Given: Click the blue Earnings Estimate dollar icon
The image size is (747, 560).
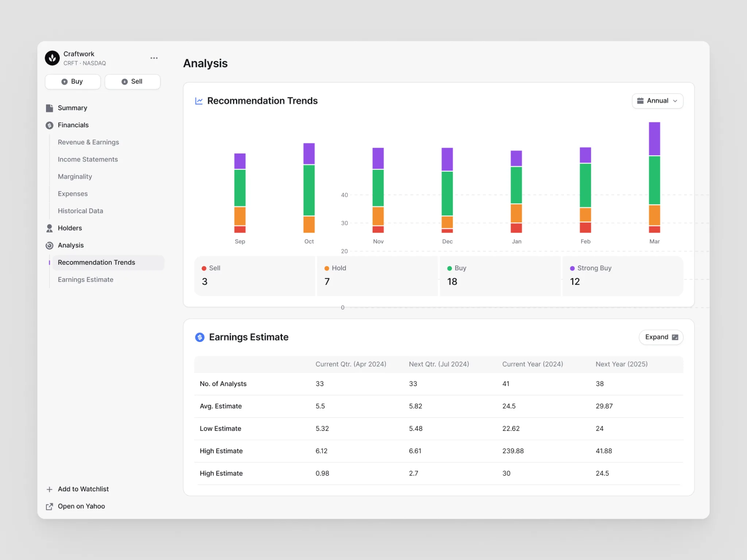Looking at the screenshot, I should (x=200, y=337).
